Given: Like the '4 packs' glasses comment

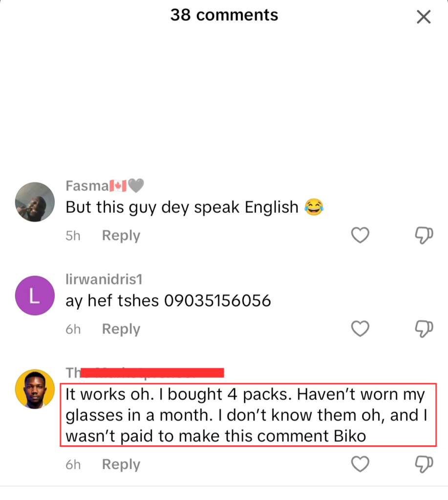Looking at the screenshot, I should [x=360, y=464].
